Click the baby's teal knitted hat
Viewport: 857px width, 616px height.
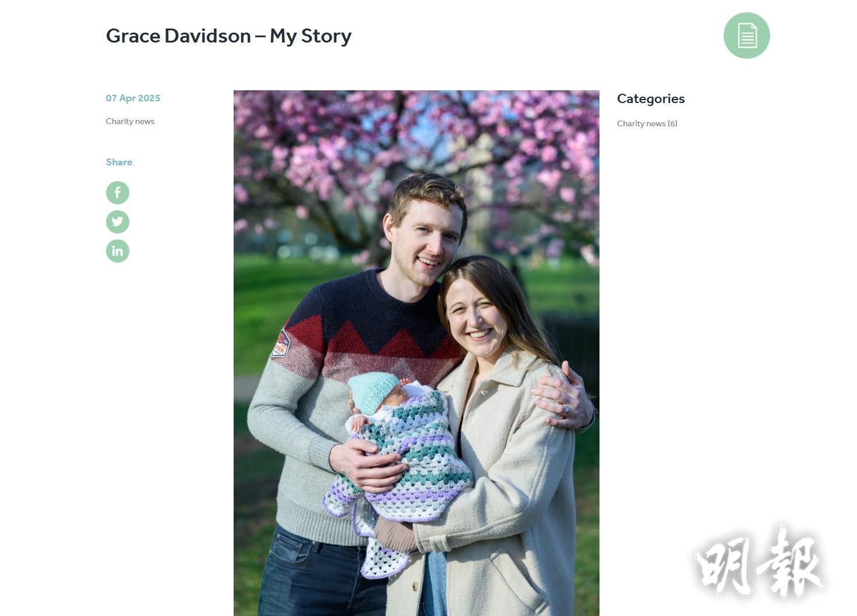tap(373, 392)
